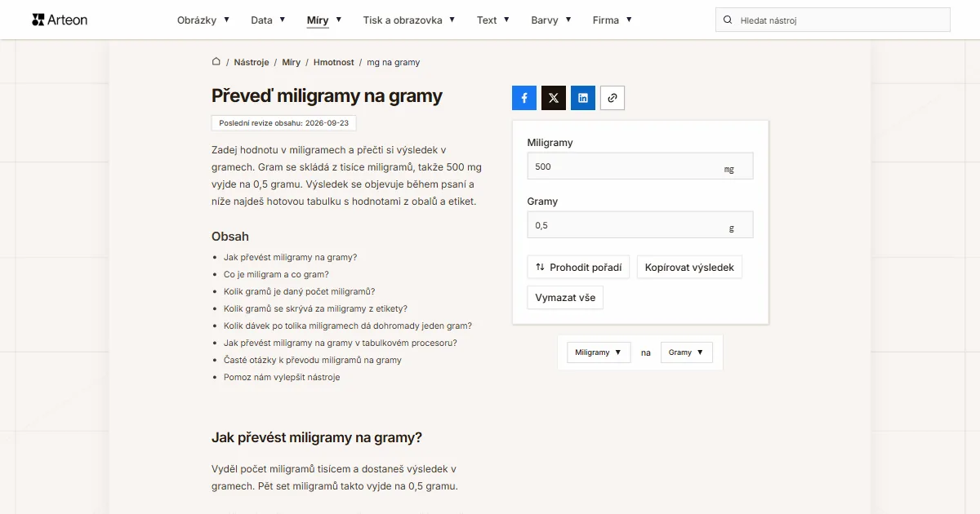Viewport: 980px width, 514px height.
Task: Share page on X
Action: [554, 98]
